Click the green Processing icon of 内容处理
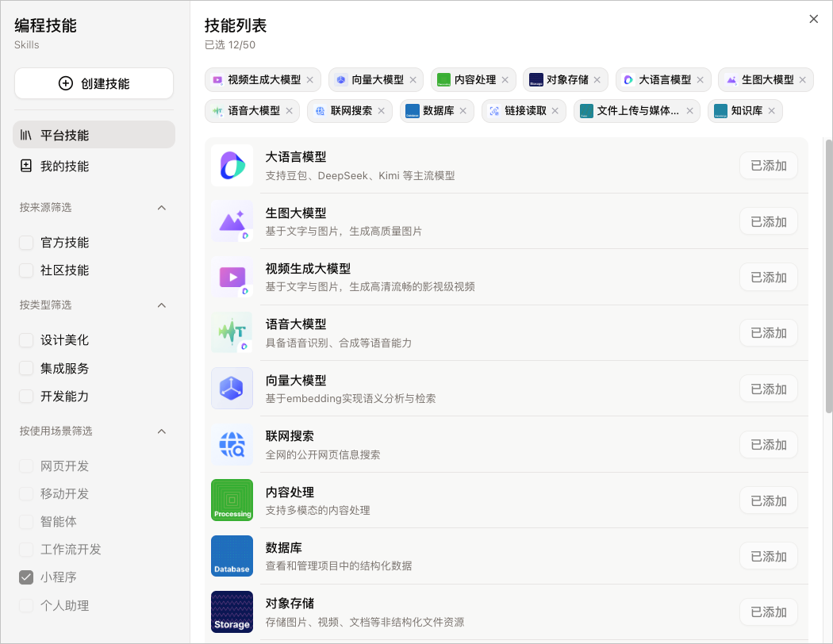The image size is (833, 644). point(232,500)
